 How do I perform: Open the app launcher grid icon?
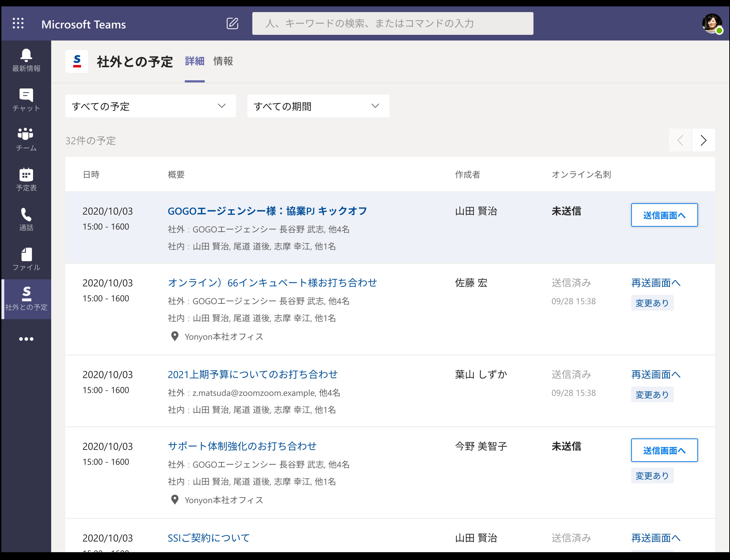click(x=18, y=22)
